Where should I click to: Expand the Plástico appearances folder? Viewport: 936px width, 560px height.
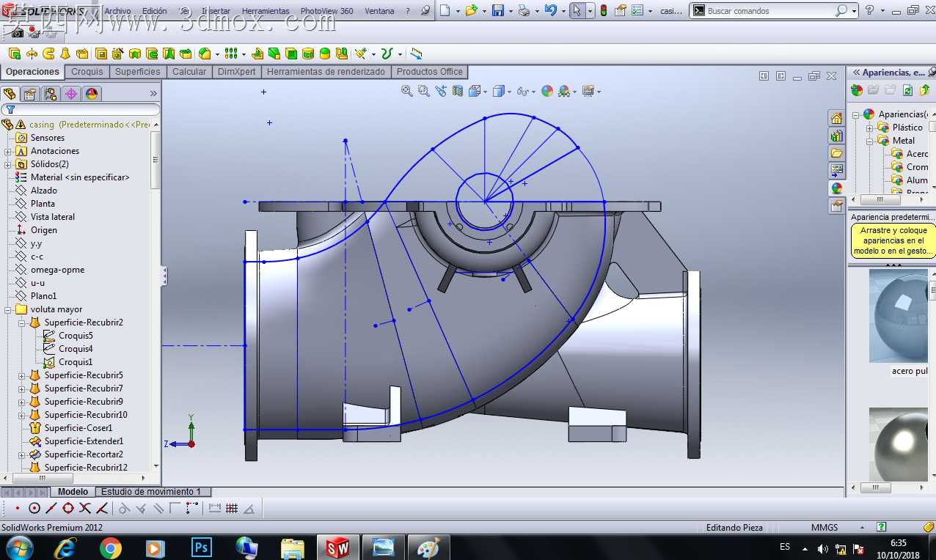pos(870,128)
